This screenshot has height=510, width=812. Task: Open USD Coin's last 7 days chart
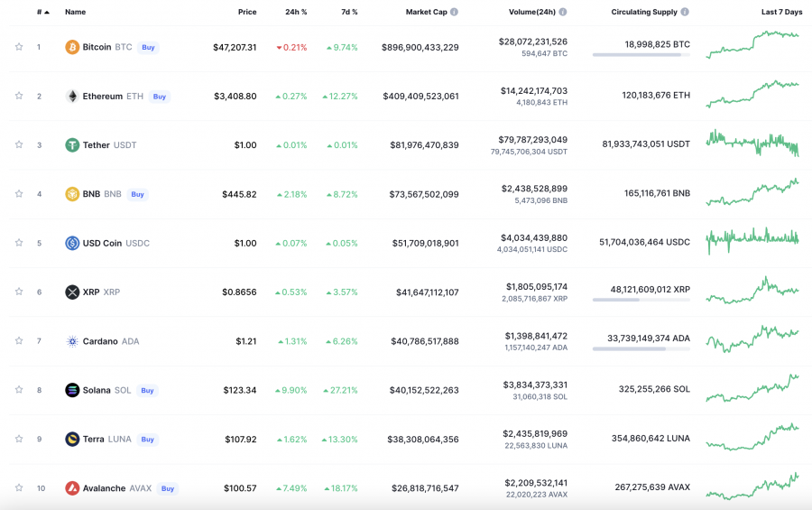point(752,241)
